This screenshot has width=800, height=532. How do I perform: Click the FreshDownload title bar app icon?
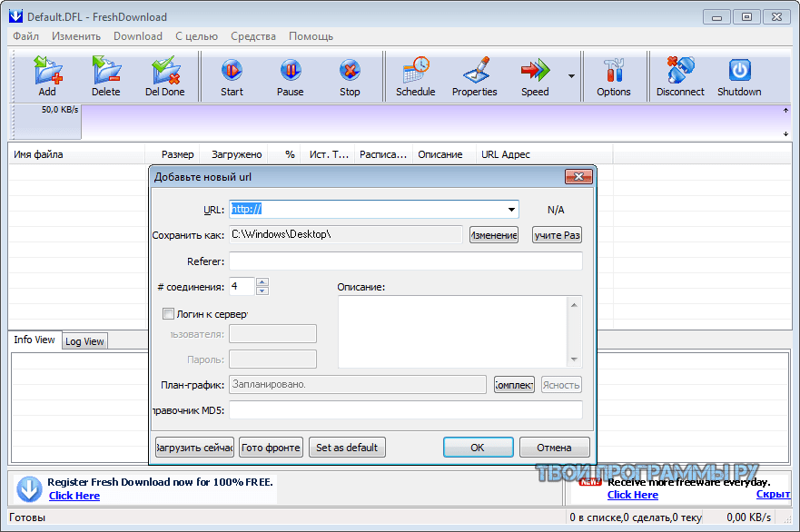(15, 16)
